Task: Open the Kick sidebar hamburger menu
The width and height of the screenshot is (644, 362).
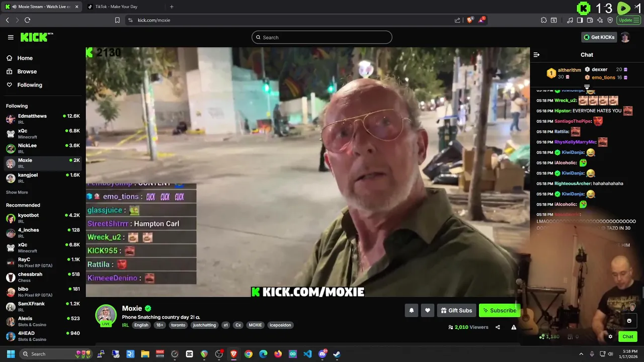Action: click(11, 37)
